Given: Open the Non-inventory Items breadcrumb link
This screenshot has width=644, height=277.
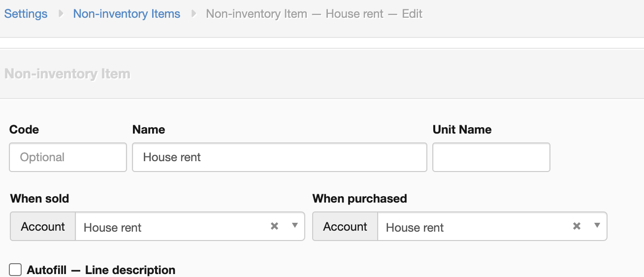Looking at the screenshot, I should click(x=127, y=14).
